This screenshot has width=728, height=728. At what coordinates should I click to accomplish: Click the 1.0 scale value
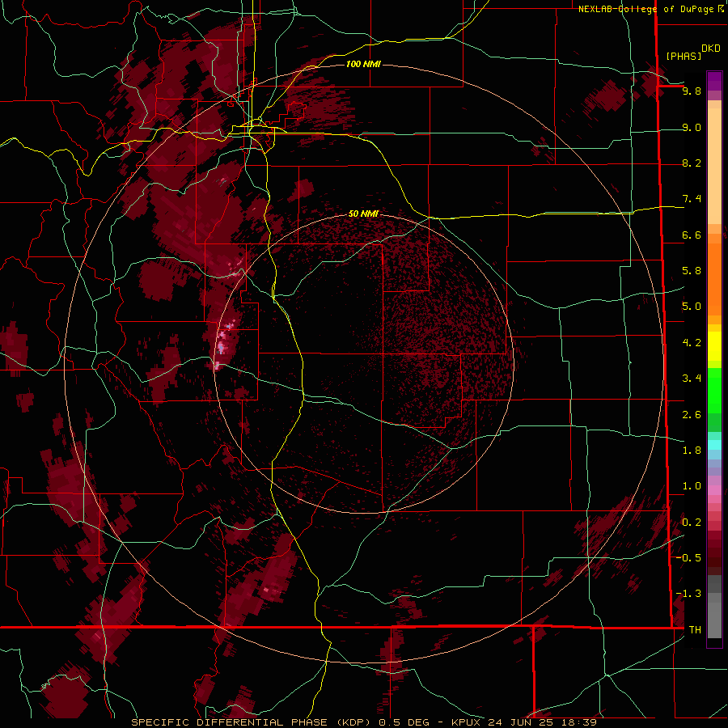pos(692,486)
